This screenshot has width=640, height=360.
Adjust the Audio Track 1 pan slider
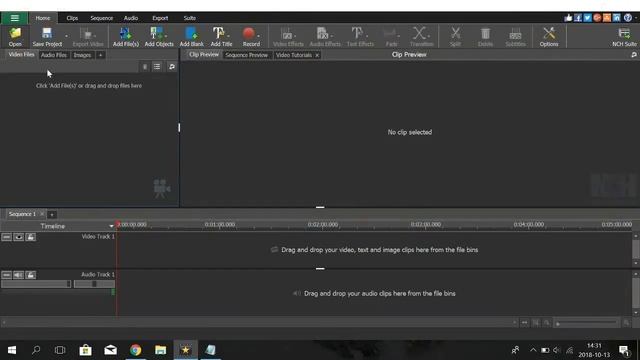point(94,284)
